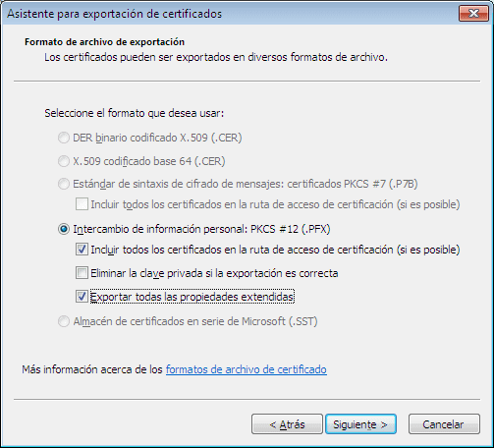Select PKCS #12 (.PFX) personal exchange radio
Viewport: 494px width, 448px height.
click(64, 229)
